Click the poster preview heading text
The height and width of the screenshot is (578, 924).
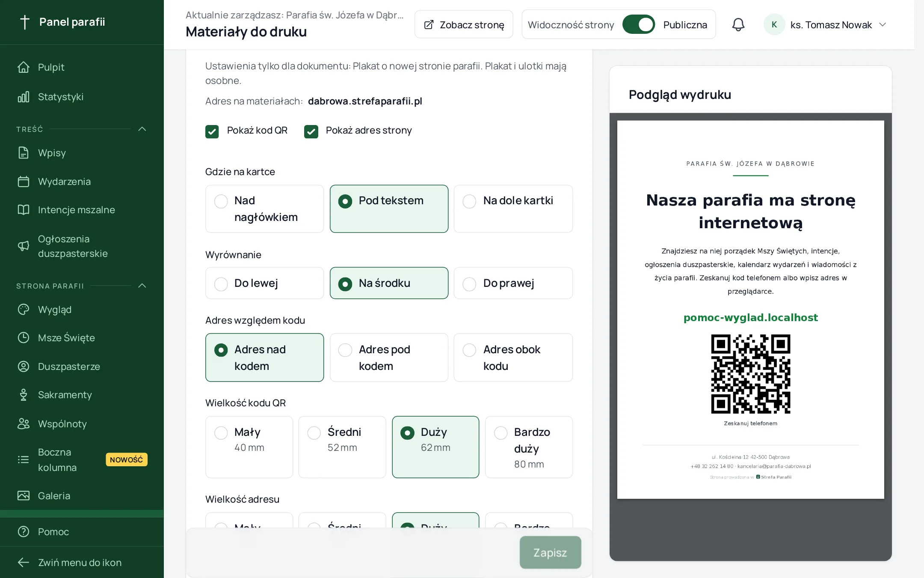751,212
